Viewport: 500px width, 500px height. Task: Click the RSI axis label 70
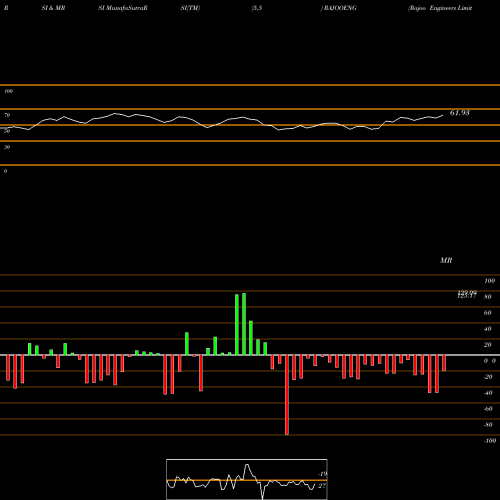point(7,115)
